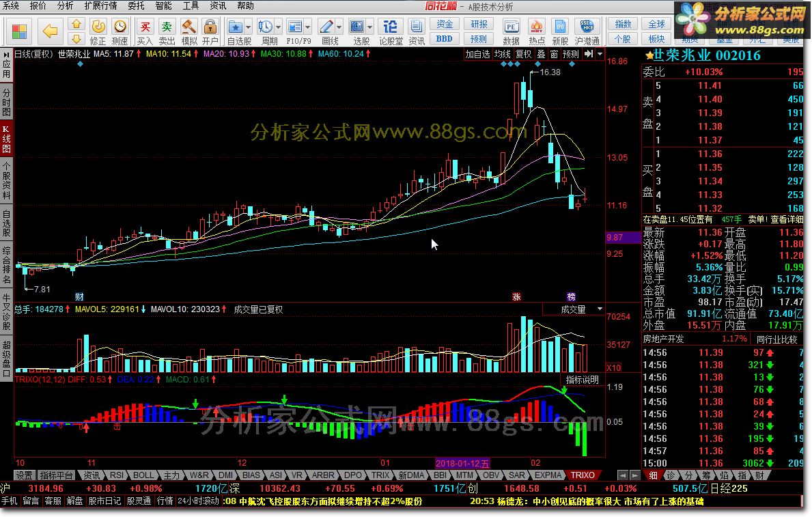Screen dimensions: 812x517
Task: Select the 分 tab in bottom right
Action: point(688,475)
